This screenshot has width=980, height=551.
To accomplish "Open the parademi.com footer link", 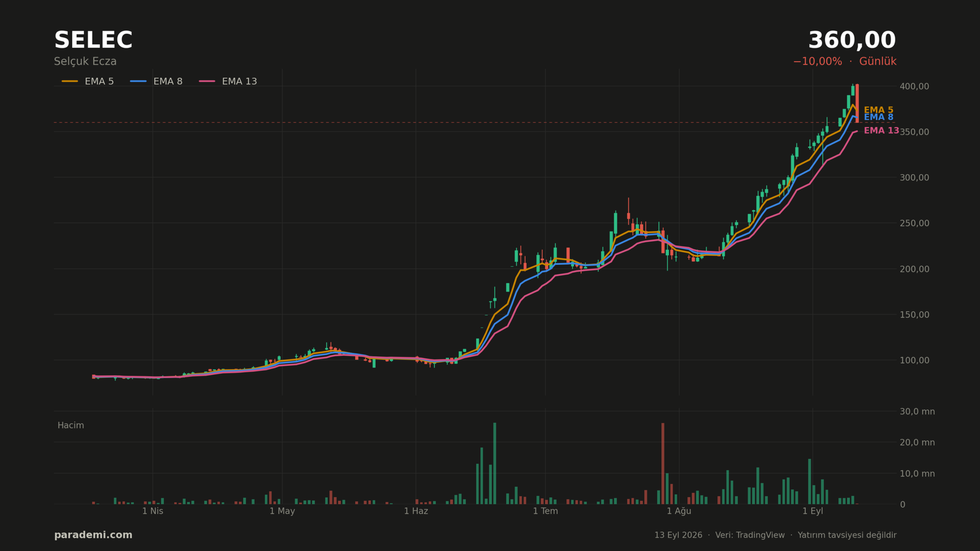I will pyautogui.click(x=93, y=535).
